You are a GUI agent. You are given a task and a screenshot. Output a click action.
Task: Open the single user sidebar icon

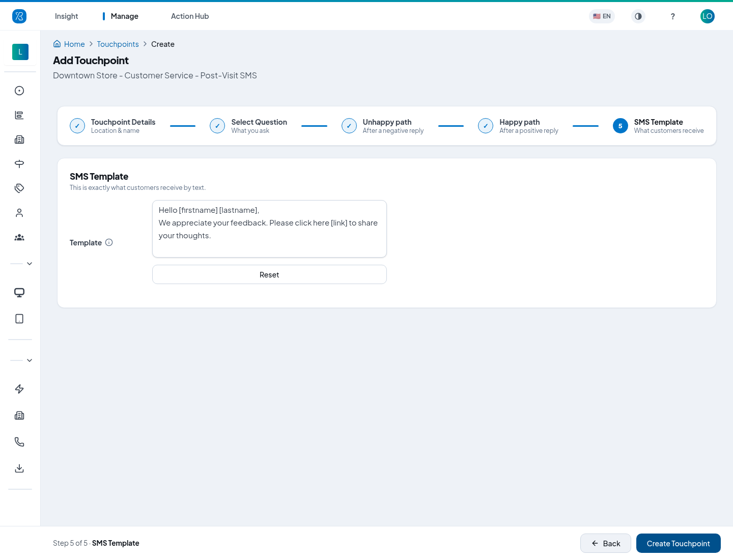click(19, 213)
